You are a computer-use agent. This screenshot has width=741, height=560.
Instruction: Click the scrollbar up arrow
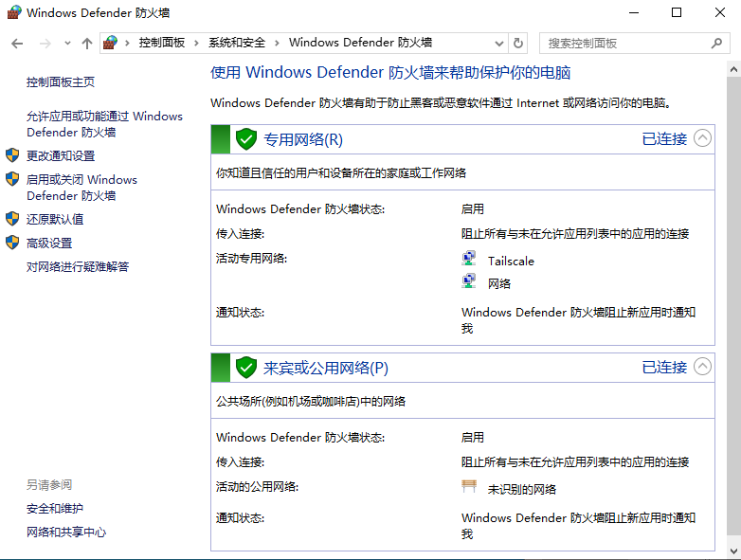tap(733, 69)
